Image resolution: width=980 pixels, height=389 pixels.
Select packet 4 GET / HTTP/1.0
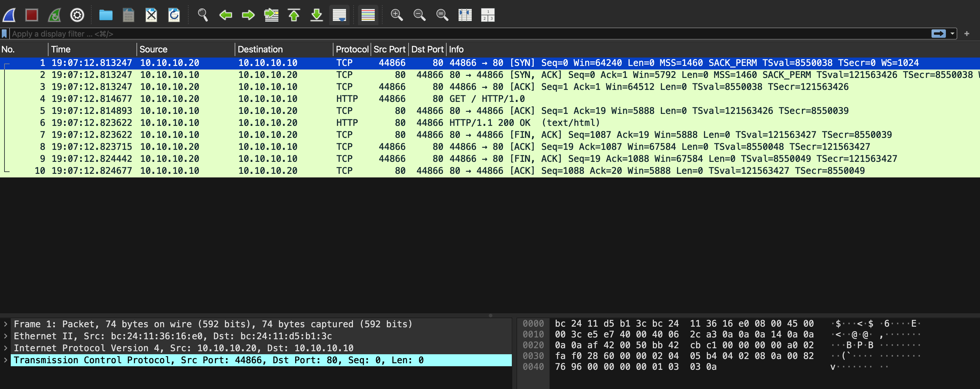(490, 99)
